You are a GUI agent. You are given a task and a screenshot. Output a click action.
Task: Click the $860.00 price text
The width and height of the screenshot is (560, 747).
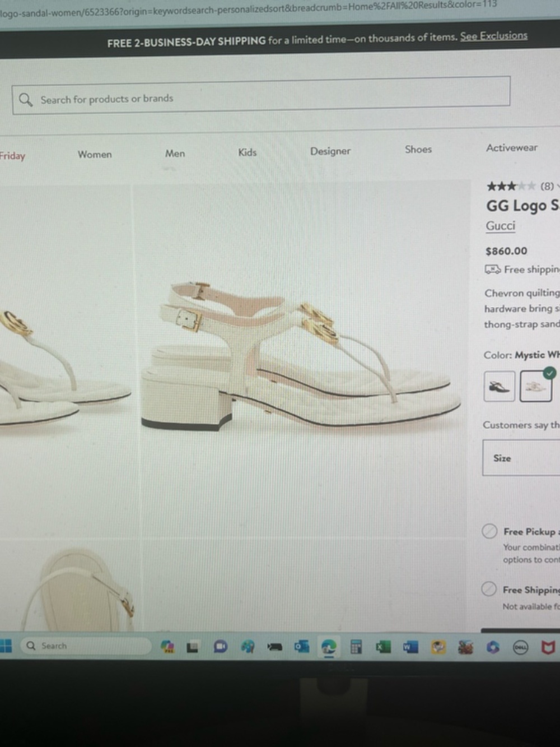(x=506, y=251)
